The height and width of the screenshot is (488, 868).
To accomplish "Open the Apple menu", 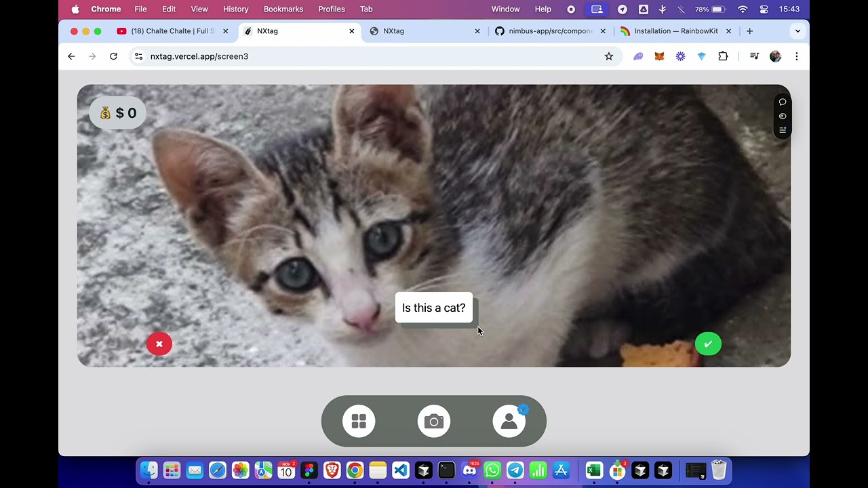I will point(75,9).
